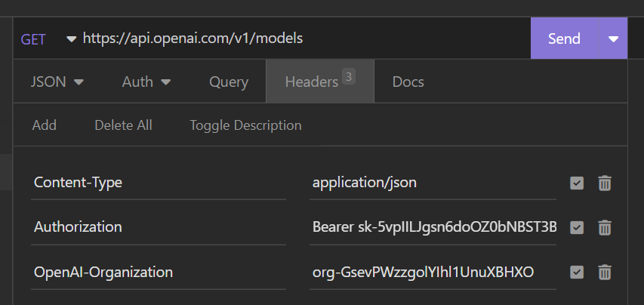Open the GET method dropdown
The width and height of the screenshot is (644, 305).
48,39
